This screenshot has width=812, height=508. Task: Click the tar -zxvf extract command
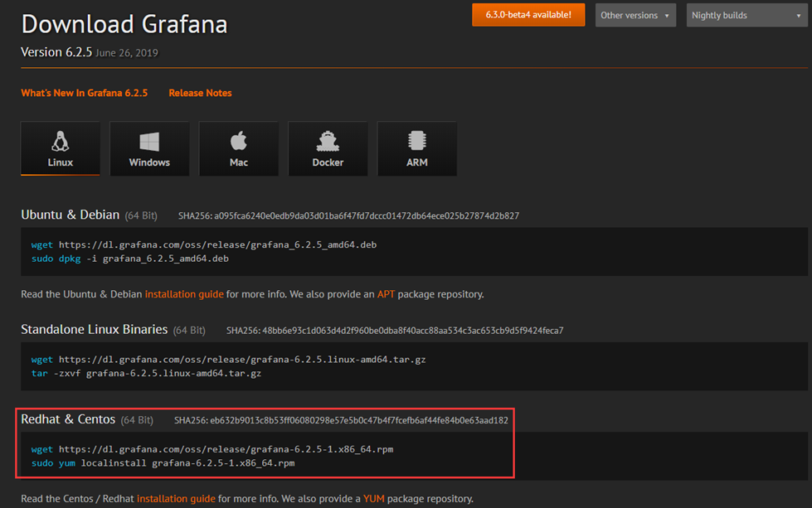click(x=146, y=374)
